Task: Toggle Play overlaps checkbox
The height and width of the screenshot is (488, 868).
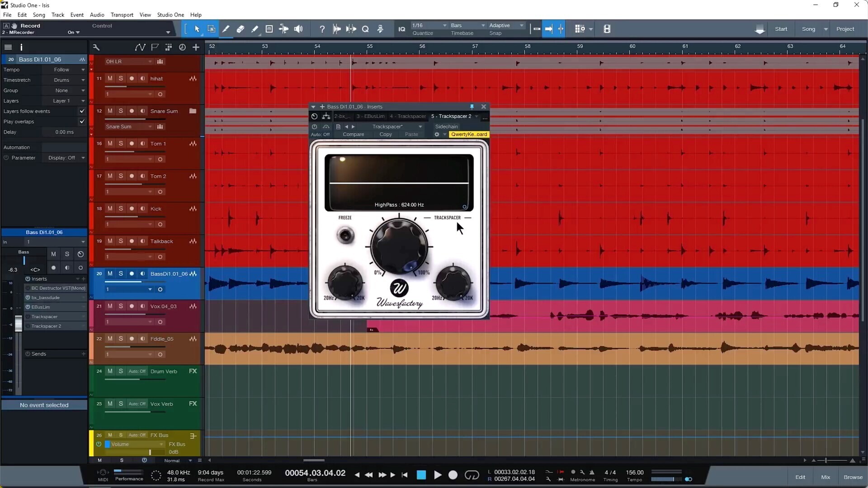Action: pyautogui.click(x=82, y=122)
